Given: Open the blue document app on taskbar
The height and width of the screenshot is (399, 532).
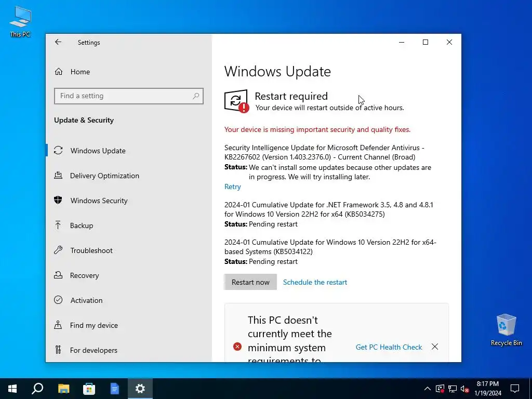Looking at the screenshot, I should (x=115, y=389).
